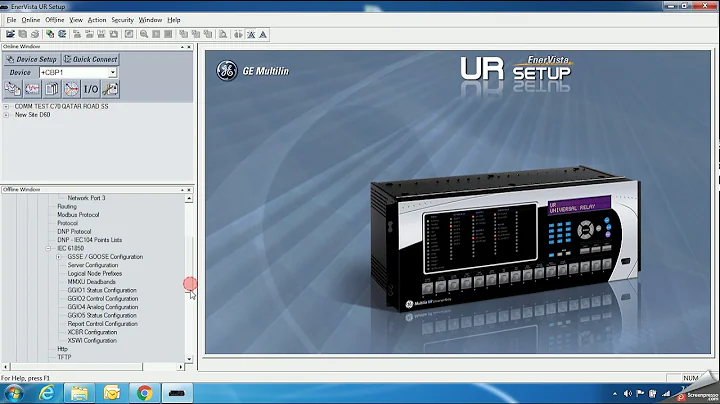This screenshot has width=720, height=404.
Task: Open Windows Explorer from the taskbar
Action: tap(79, 393)
